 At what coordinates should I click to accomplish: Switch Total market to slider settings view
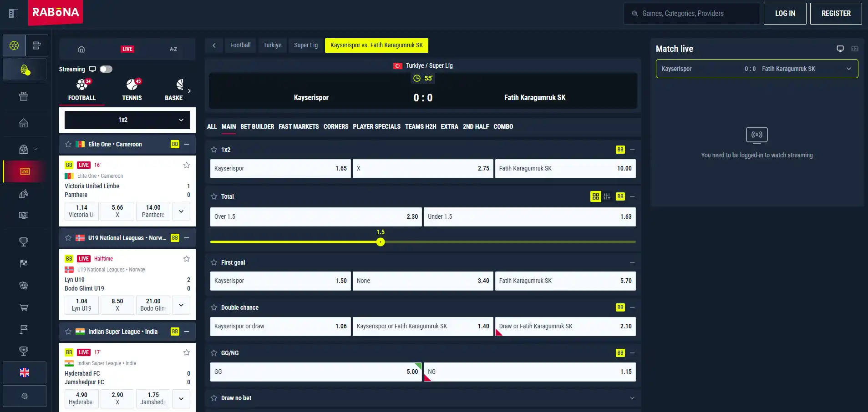tap(607, 196)
